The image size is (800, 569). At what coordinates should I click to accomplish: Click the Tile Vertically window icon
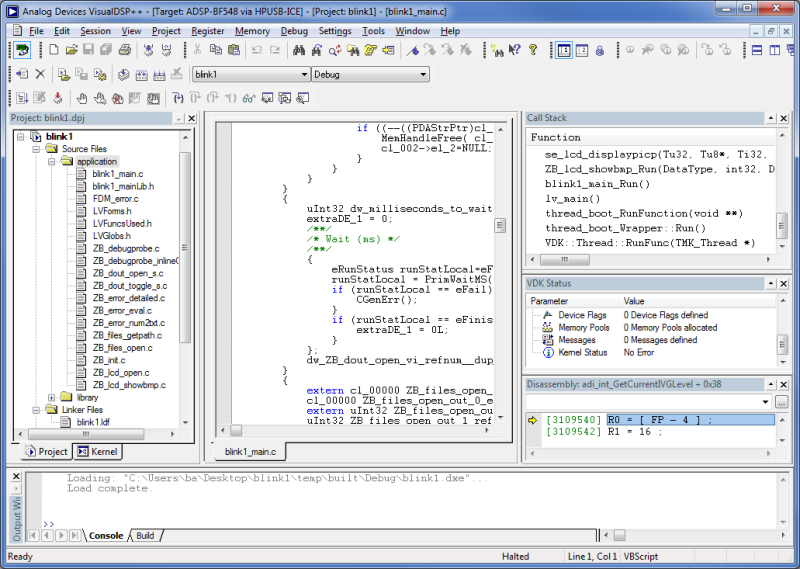pos(775,50)
